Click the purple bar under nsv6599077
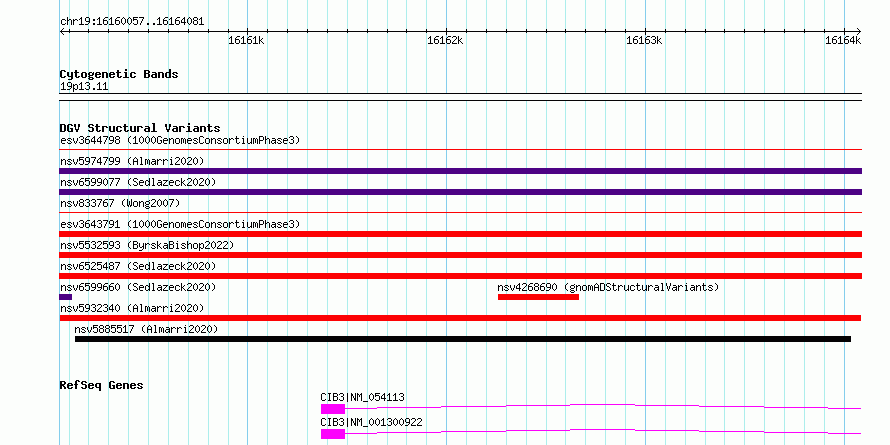The image size is (890, 445). 460,192
